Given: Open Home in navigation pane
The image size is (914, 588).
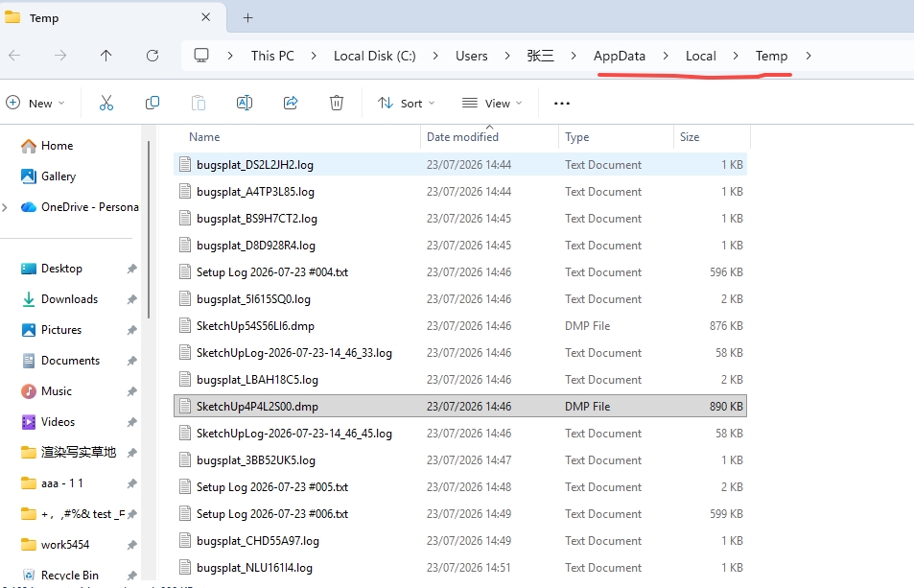Looking at the screenshot, I should click(x=57, y=146).
